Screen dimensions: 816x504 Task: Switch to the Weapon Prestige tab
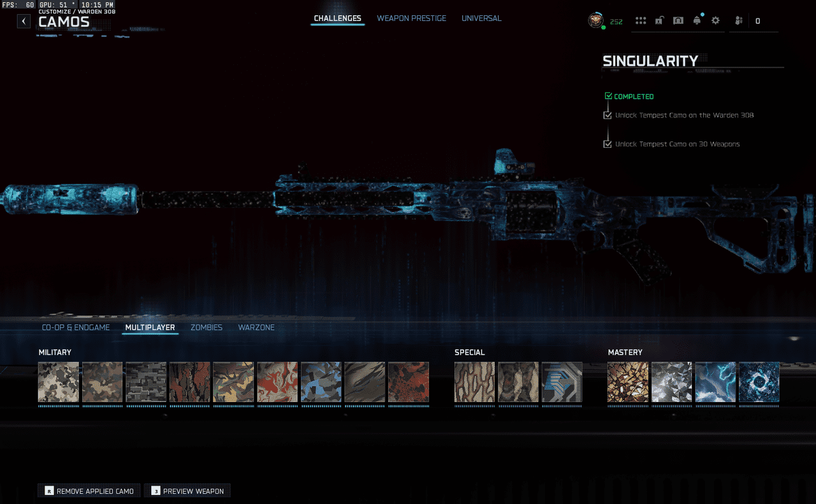click(x=411, y=18)
